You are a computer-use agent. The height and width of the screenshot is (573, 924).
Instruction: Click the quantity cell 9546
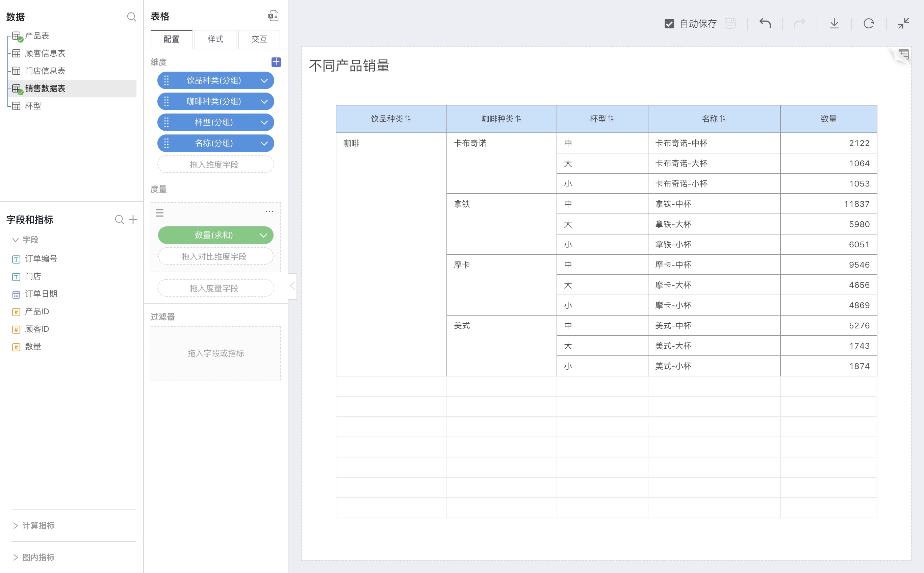(828, 265)
